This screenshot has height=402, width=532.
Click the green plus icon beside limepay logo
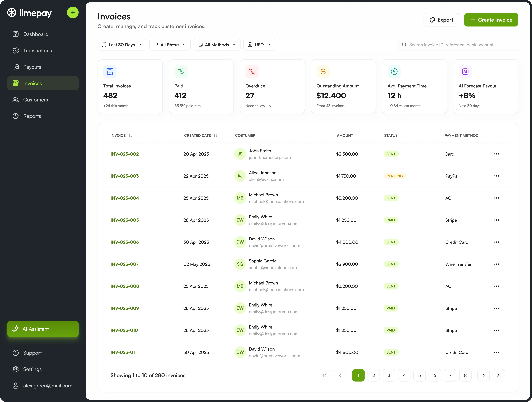point(73,13)
